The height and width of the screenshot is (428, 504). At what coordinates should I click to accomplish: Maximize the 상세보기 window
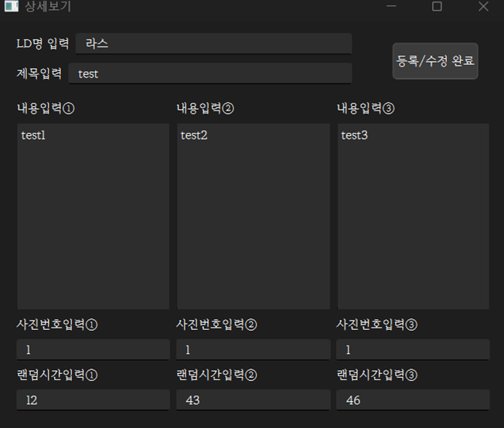pos(437,6)
